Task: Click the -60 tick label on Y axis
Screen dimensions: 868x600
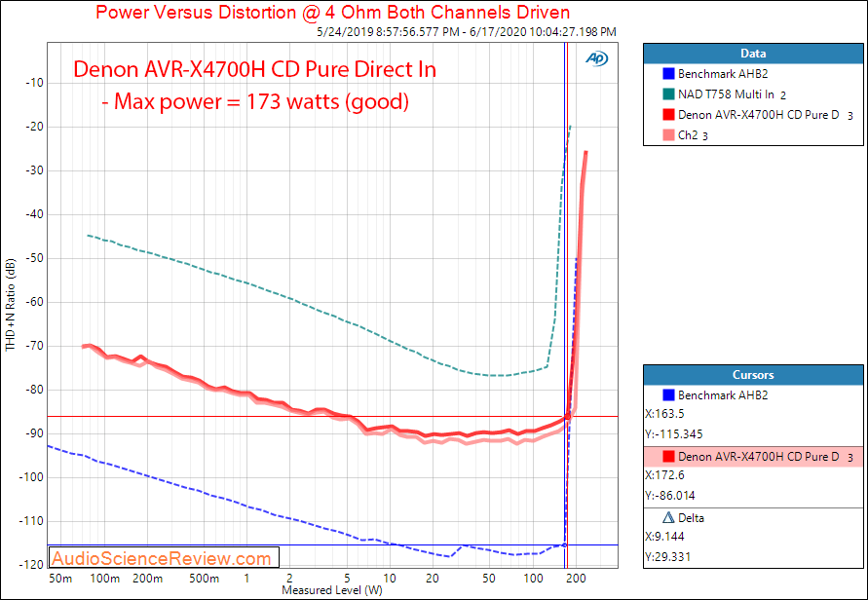Action: [33, 302]
